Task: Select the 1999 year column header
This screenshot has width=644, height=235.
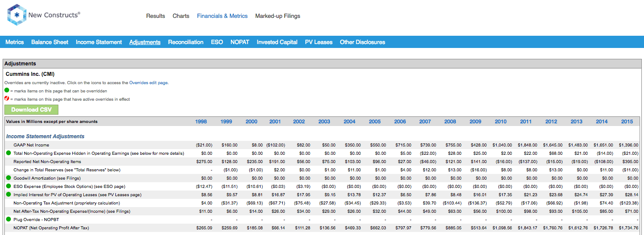Action: (x=226, y=122)
